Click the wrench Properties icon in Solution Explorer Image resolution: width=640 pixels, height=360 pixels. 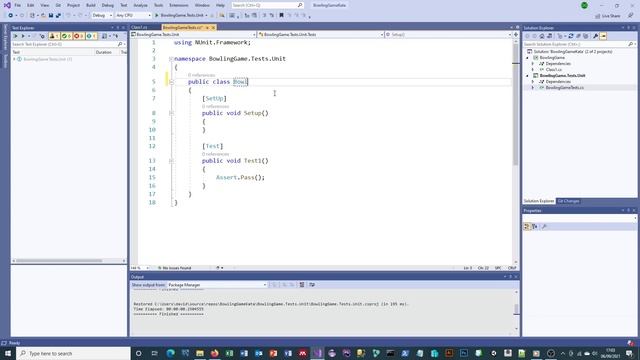tap(596, 36)
